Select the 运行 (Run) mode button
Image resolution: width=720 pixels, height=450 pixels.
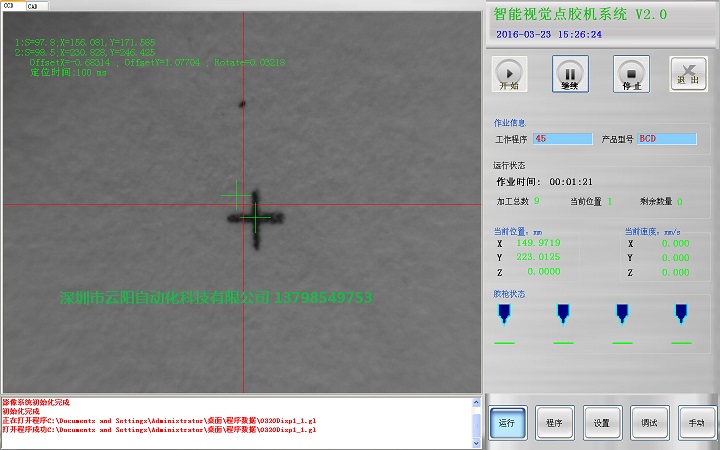click(x=507, y=423)
